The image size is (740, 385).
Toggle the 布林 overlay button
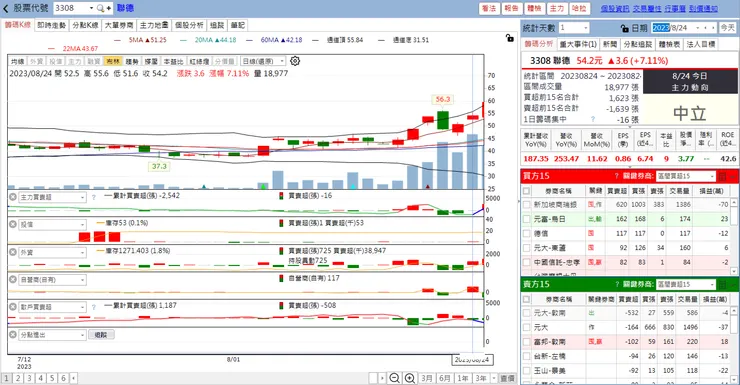point(113,61)
